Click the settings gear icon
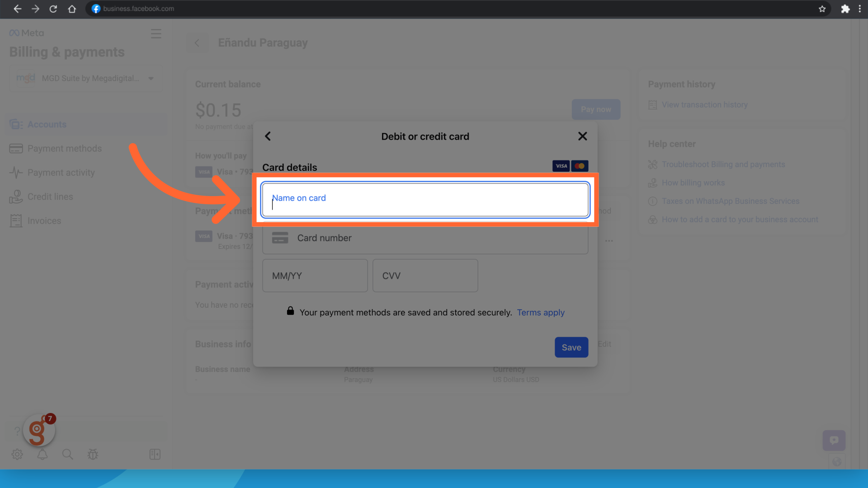This screenshot has height=488, width=868. point(17,454)
